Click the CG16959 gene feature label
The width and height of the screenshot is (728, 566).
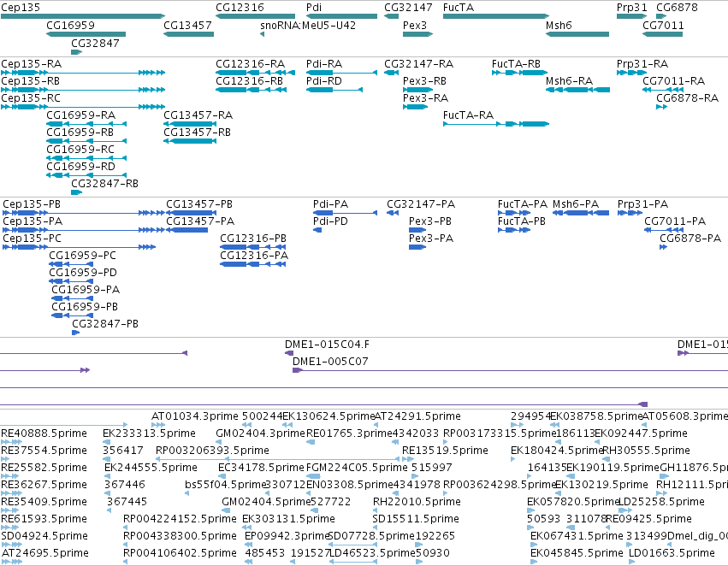tap(70, 26)
